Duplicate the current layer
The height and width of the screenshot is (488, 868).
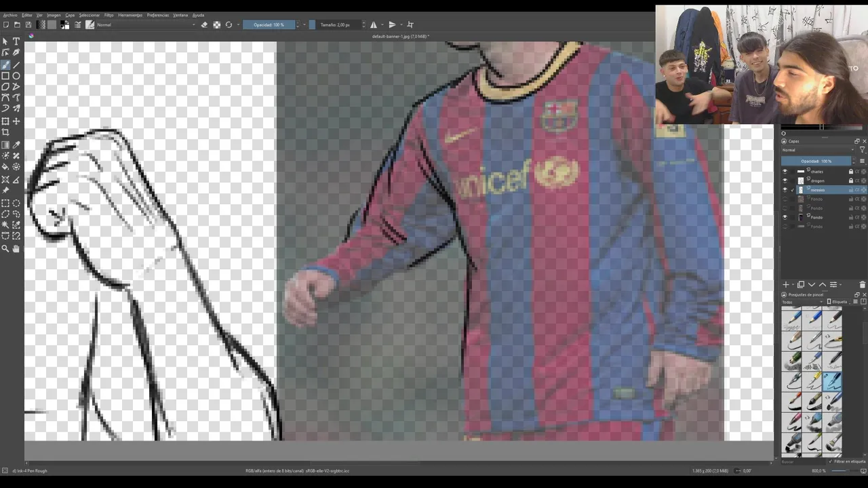pos(801,285)
